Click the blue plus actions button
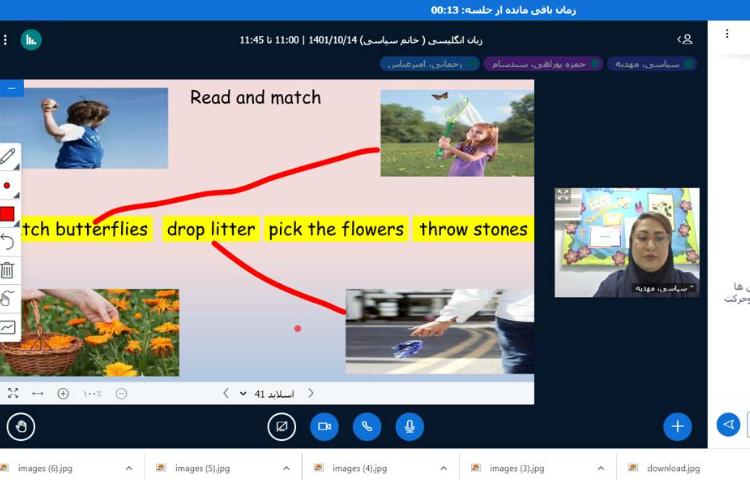 coord(677,426)
